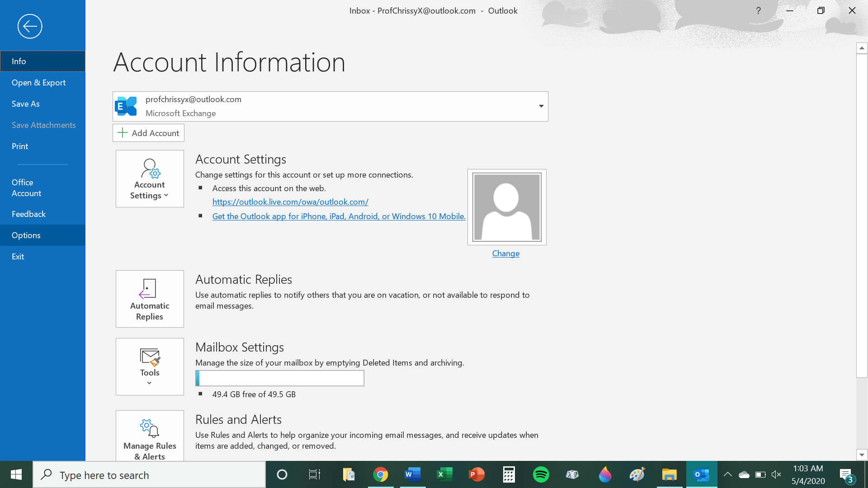Screen dimensions: 868x488
Task: Click the scroll down arrow on scrollbar
Action: (862, 455)
